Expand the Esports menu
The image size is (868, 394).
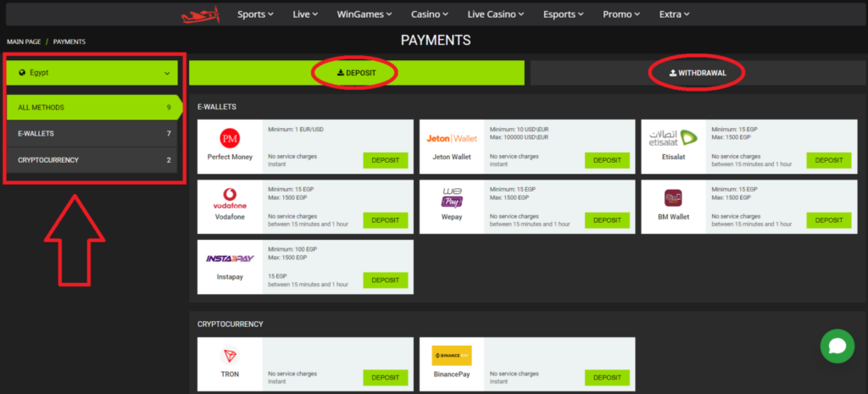tap(564, 14)
